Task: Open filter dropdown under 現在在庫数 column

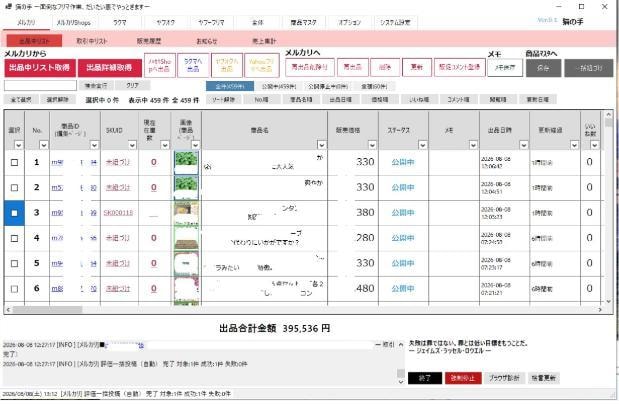Action: pyautogui.click(x=165, y=145)
